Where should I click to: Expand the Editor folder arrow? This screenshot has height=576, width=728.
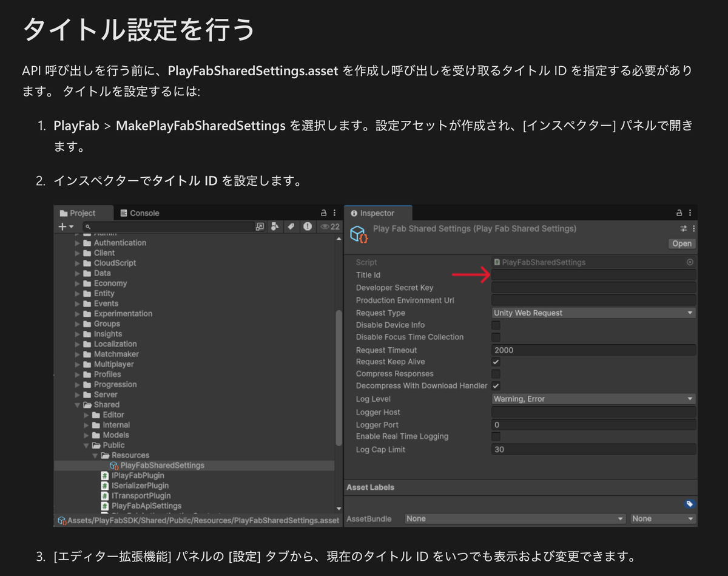coord(86,415)
